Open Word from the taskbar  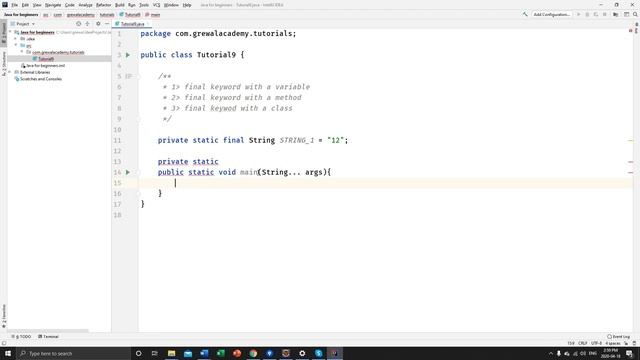[204, 353]
